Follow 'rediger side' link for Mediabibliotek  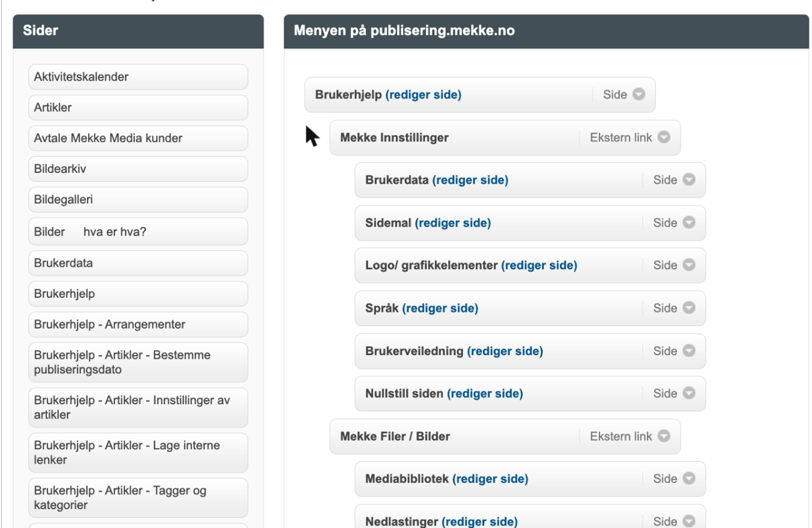click(490, 479)
